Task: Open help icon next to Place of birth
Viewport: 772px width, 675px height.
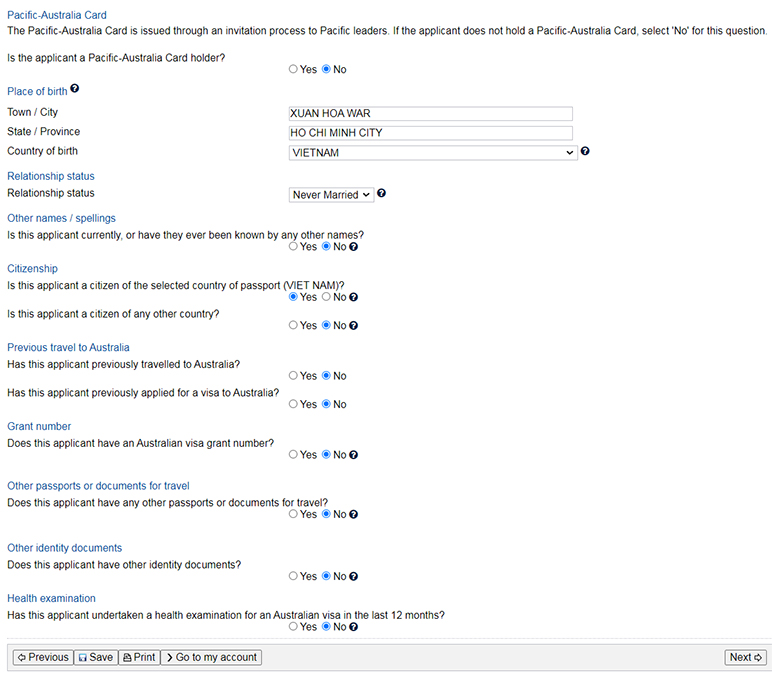Action: 74,89
